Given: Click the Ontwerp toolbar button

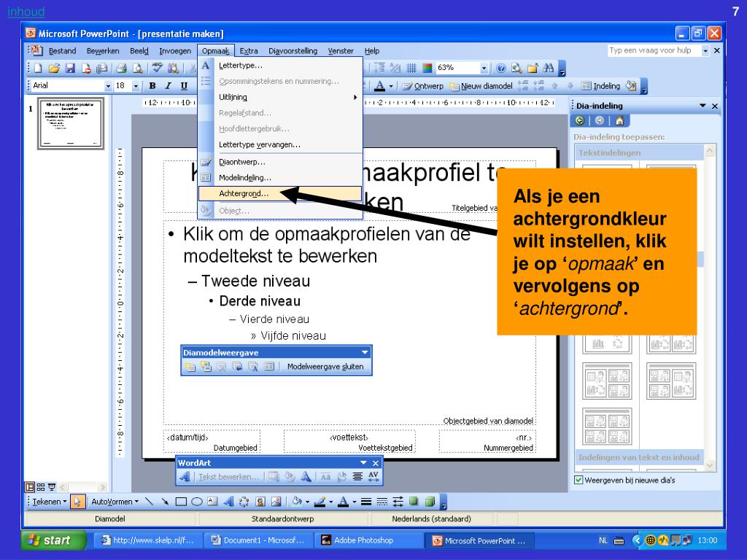Looking at the screenshot, I should 423,86.
